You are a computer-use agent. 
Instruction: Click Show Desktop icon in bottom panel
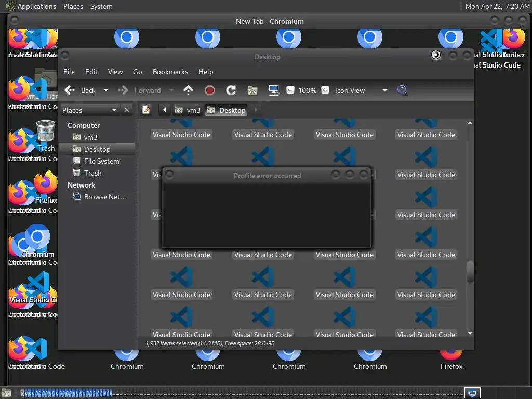6,393
